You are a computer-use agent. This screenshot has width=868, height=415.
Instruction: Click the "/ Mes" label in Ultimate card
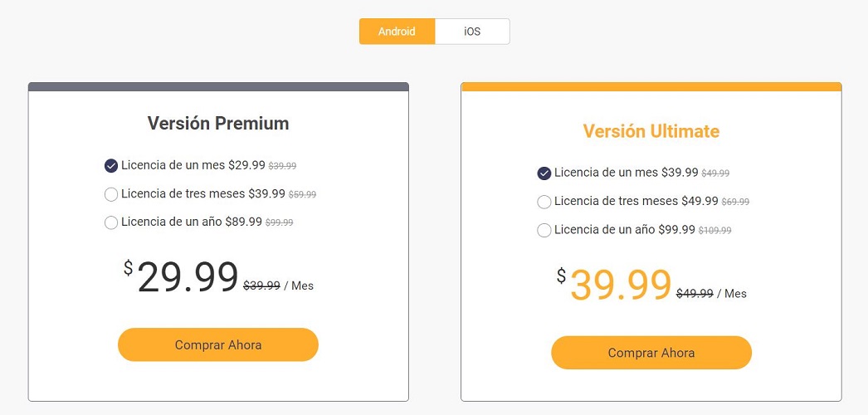(x=732, y=293)
